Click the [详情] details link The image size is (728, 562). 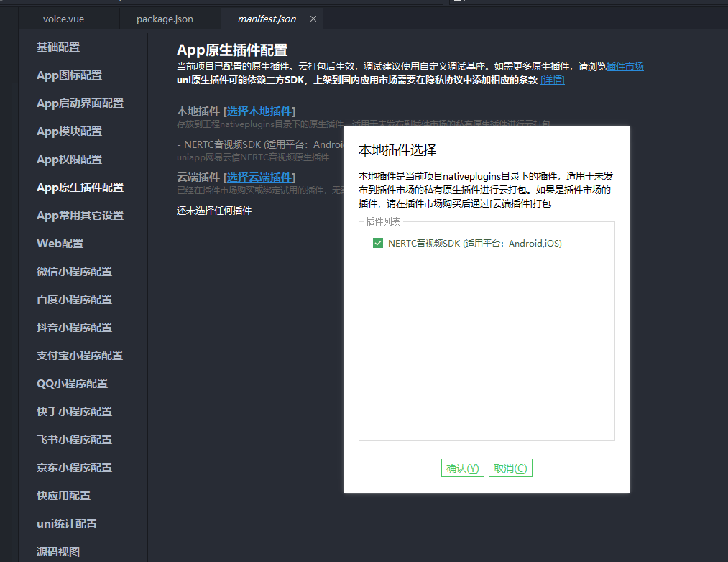(552, 80)
